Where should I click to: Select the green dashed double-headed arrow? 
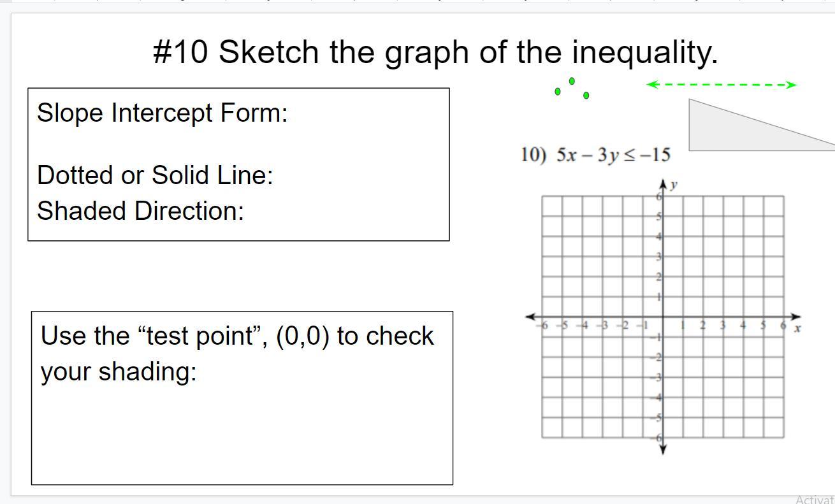click(x=722, y=84)
